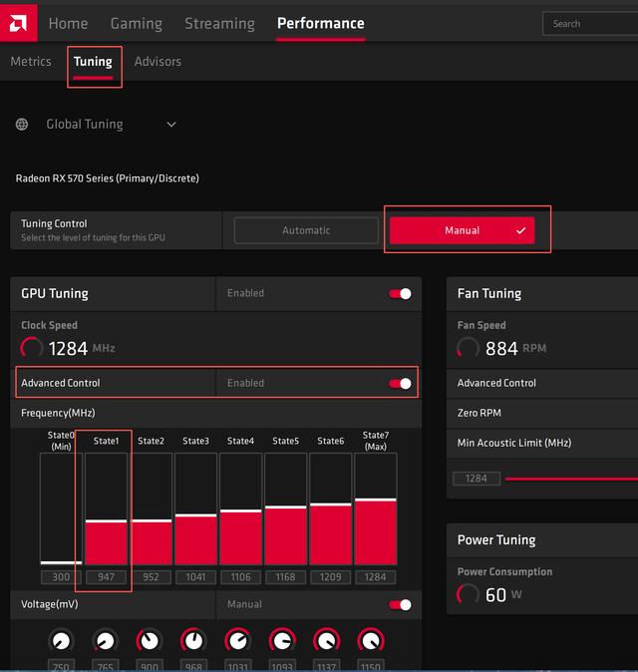Click the State0 frequency field showing 300
Viewport: 638px width, 672px height.
[61, 577]
